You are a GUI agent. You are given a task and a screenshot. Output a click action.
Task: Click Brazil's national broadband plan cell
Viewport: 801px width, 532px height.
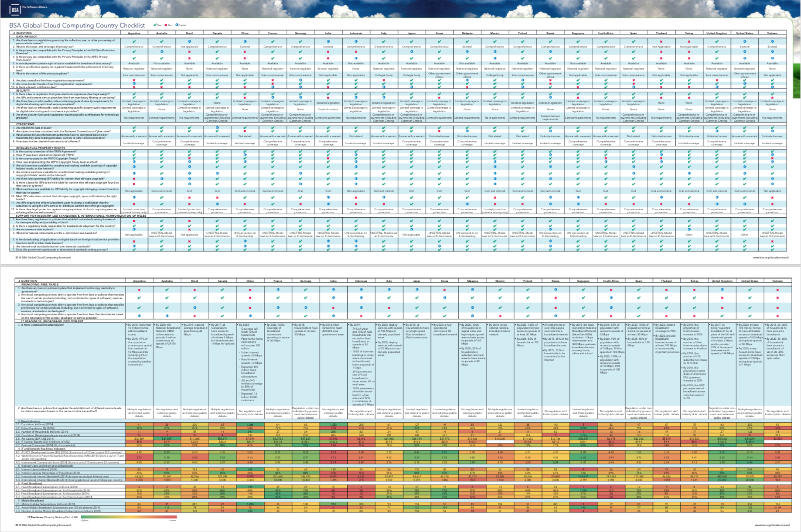[x=195, y=365]
